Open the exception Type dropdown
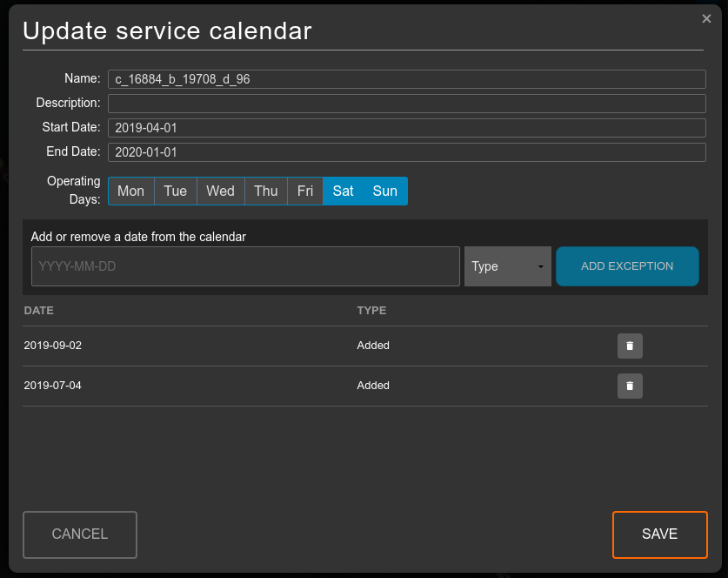 508,266
